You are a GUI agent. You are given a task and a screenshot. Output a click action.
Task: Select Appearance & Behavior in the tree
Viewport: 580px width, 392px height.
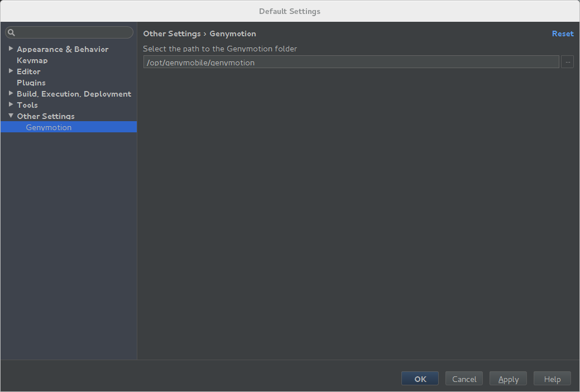(x=63, y=49)
